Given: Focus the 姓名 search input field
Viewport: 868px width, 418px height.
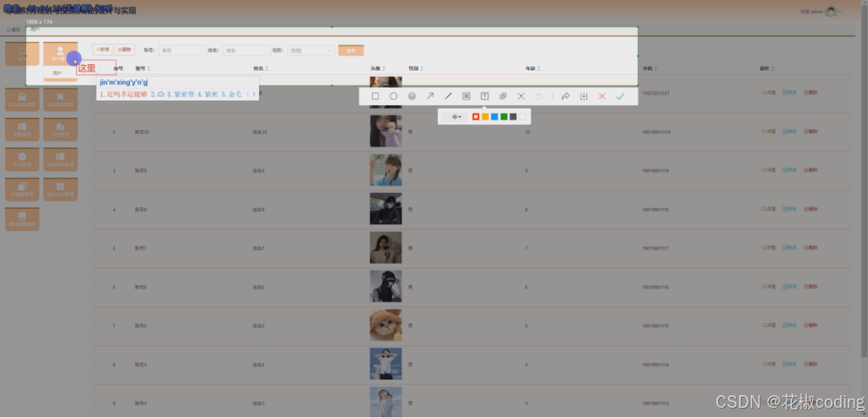Looking at the screenshot, I should click(247, 50).
